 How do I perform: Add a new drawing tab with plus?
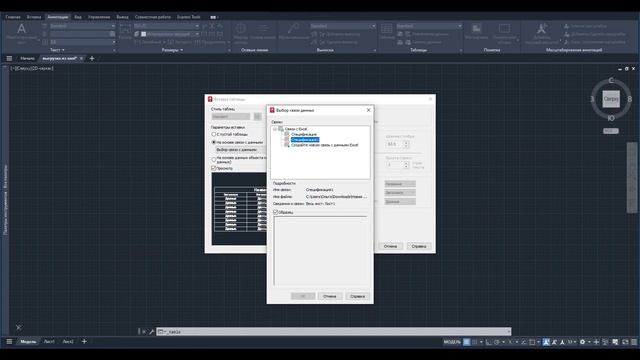pyautogui.click(x=92, y=58)
